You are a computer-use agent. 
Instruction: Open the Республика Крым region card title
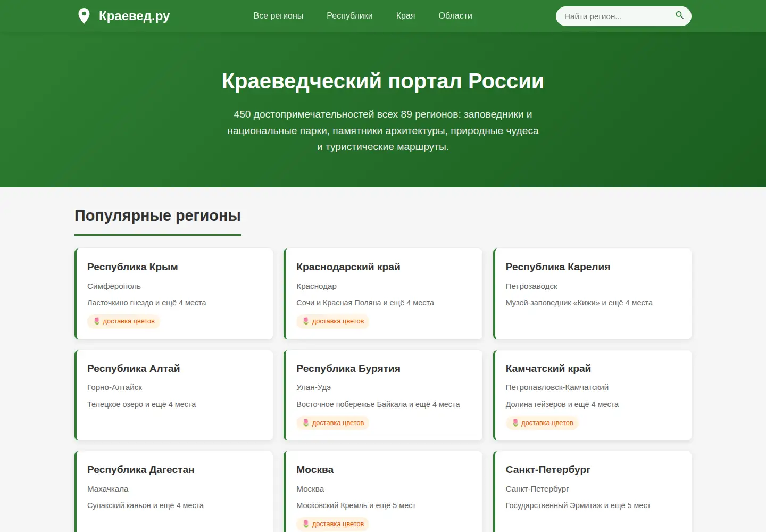132,267
